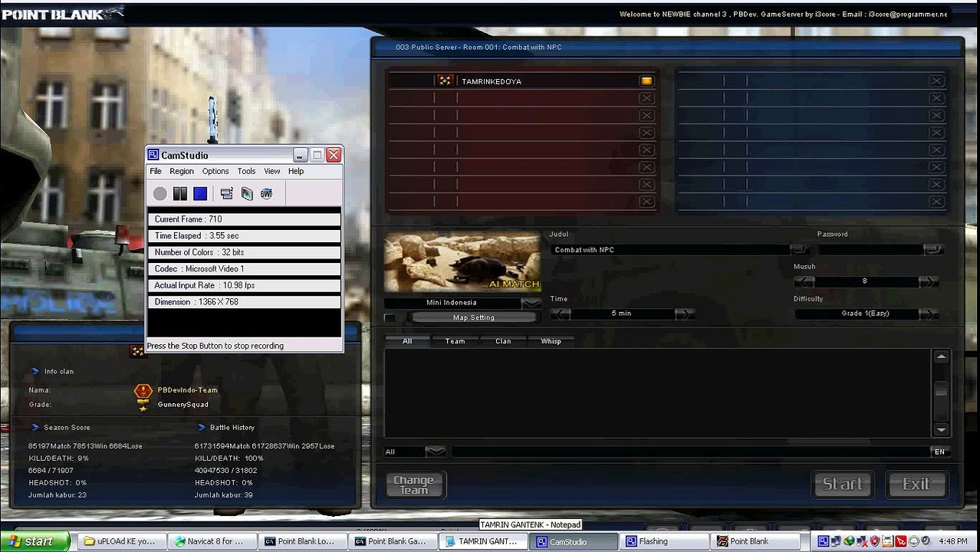Click the CamStudio Record button
The width and height of the screenshot is (980, 552).
click(159, 194)
